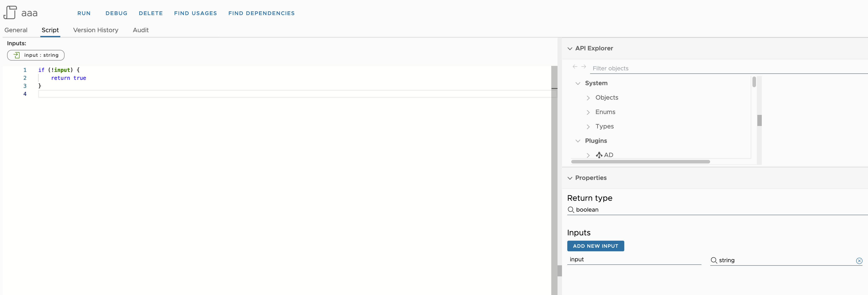Run the aaa script
The image size is (868, 295).
coord(84,13)
